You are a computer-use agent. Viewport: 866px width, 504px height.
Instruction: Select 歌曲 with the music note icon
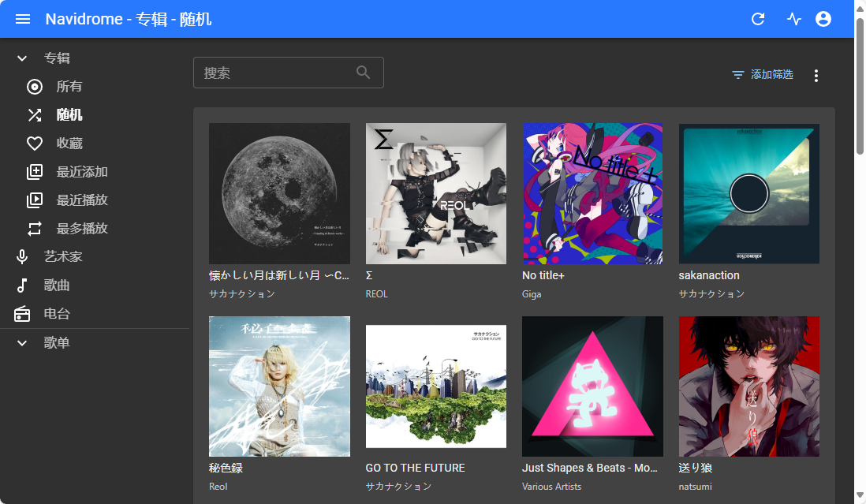22,285
